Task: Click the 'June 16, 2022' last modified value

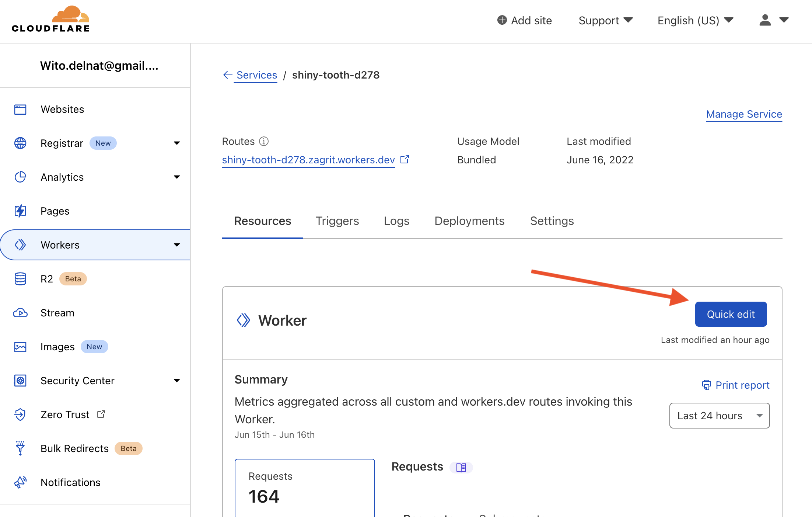Action: [600, 160]
